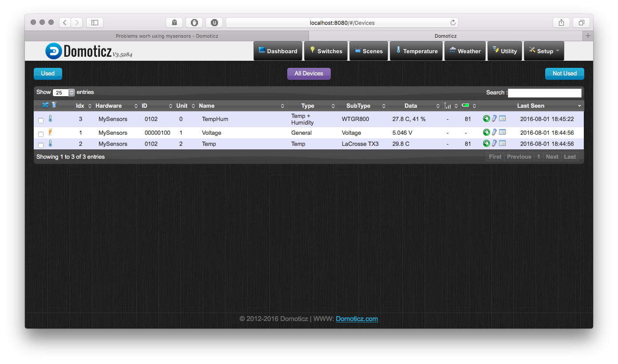Click the trash can icon in table header
Image resolution: width=618 pixels, height=364 pixels.
54,105
